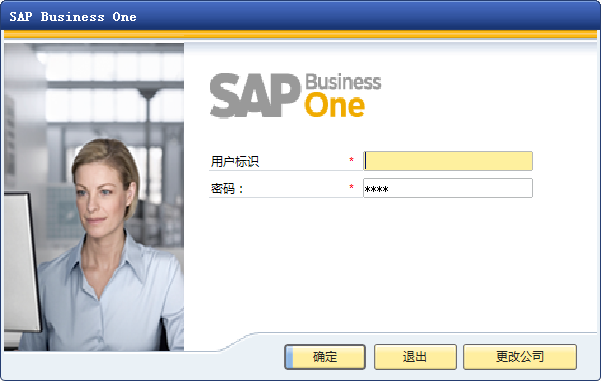Focus the 密码 password field
Image resolution: width=601 pixels, height=381 pixels.
[448, 188]
